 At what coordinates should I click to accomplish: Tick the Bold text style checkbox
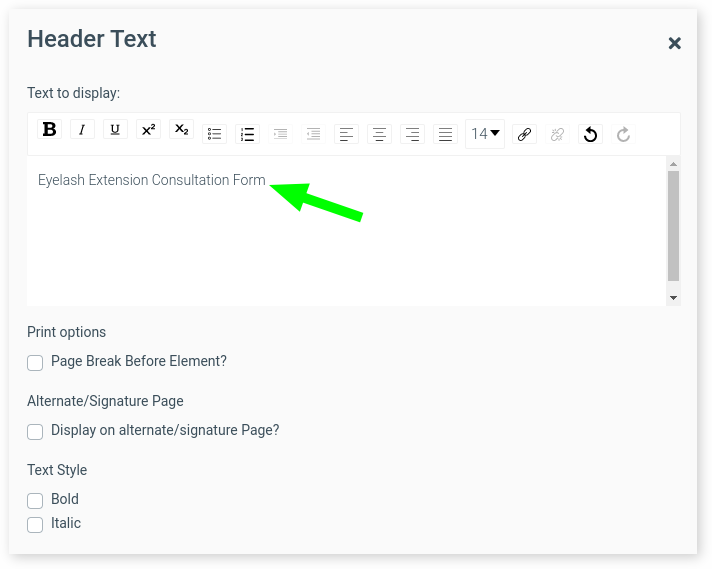[x=35, y=500]
